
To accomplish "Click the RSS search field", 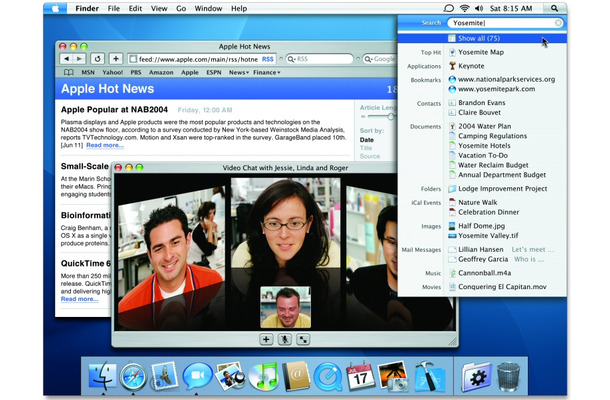I will (x=320, y=59).
